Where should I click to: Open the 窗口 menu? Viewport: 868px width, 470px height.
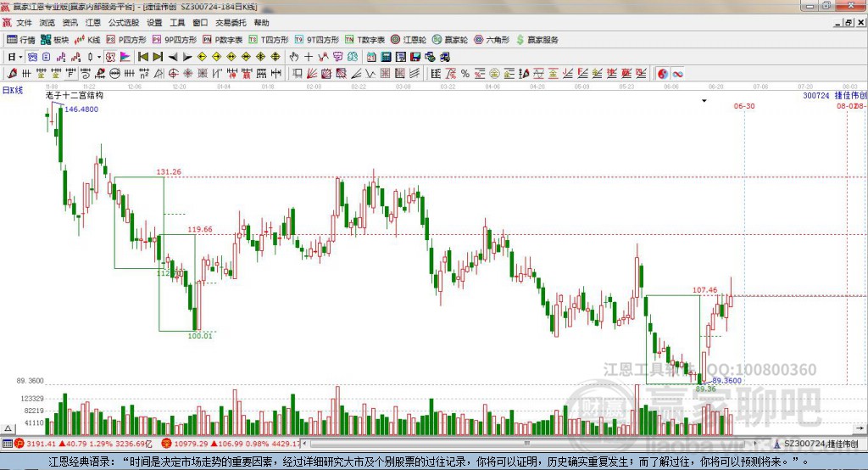click(200, 23)
